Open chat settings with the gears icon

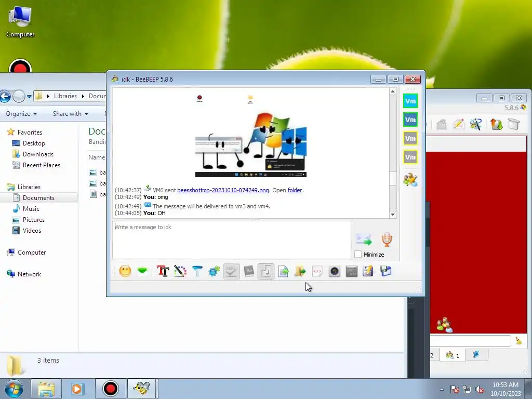pos(215,271)
